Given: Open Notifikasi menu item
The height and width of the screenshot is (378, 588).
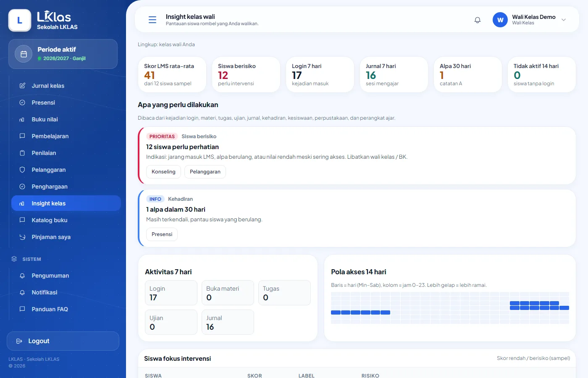Looking at the screenshot, I should (x=66, y=292).
